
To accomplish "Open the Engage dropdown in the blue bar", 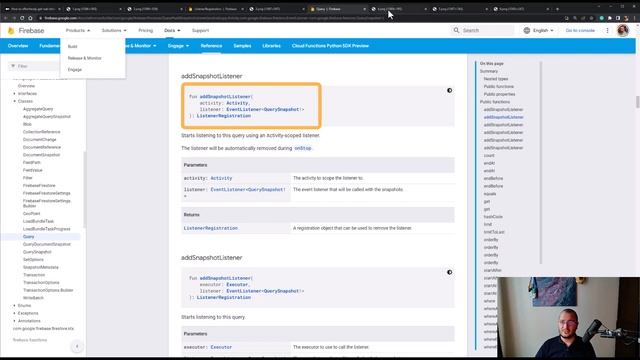I will 178,46.
